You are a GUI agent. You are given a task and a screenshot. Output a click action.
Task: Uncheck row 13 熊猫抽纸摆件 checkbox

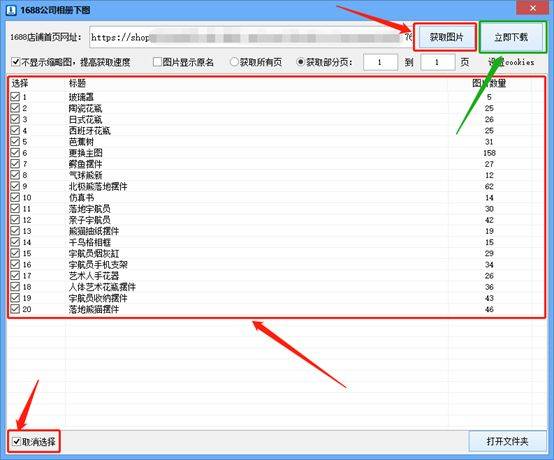[15, 231]
